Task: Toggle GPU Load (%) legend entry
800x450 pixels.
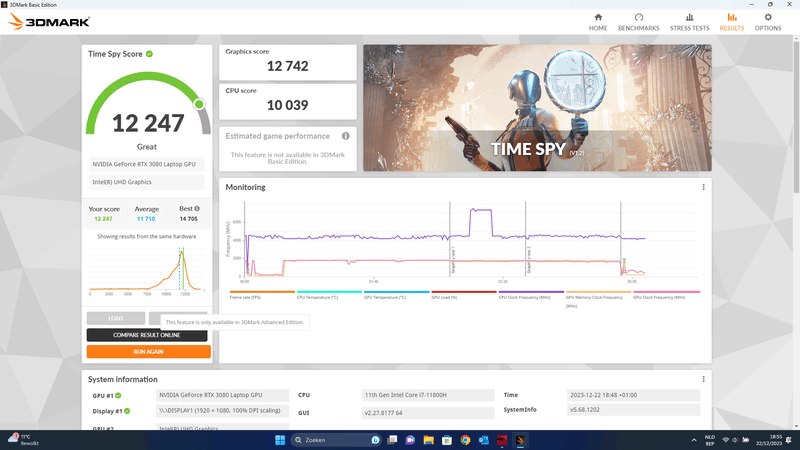Action: click(x=464, y=295)
